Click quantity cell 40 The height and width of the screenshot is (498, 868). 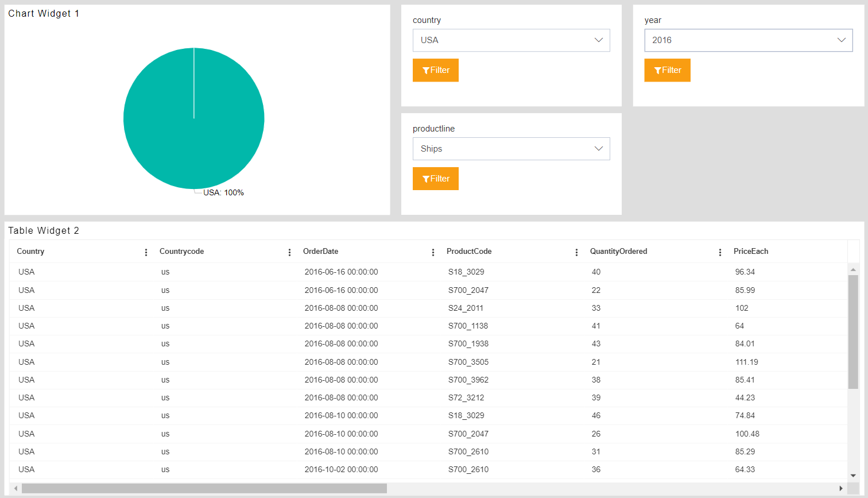pyautogui.click(x=596, y=272)
